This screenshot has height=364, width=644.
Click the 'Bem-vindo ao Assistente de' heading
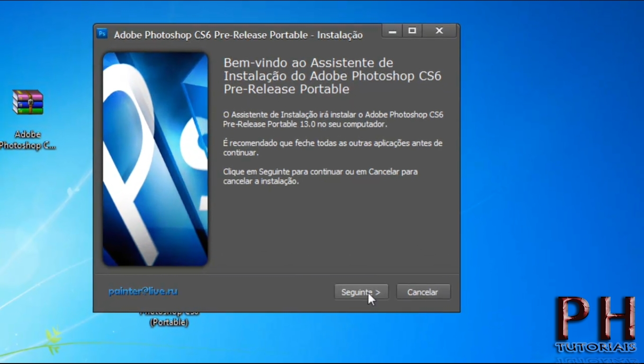coord(308,63)
